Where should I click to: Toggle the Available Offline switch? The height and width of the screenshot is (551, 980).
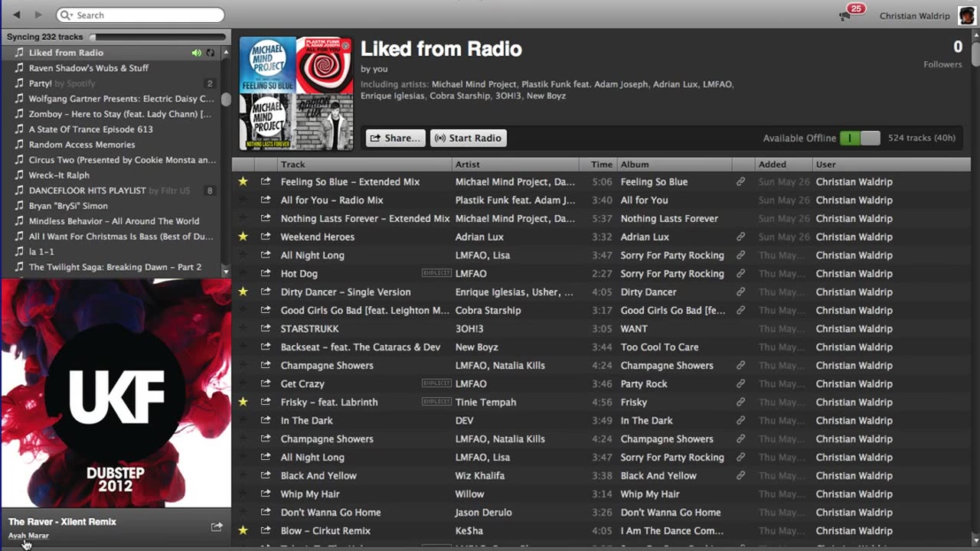[x=860, y=138]
